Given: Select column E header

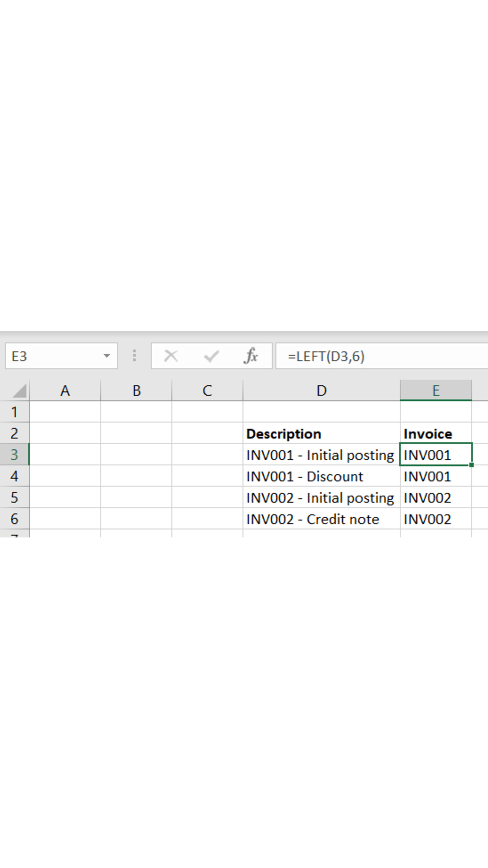Looking at the screenshot, I should click(436, 391).
